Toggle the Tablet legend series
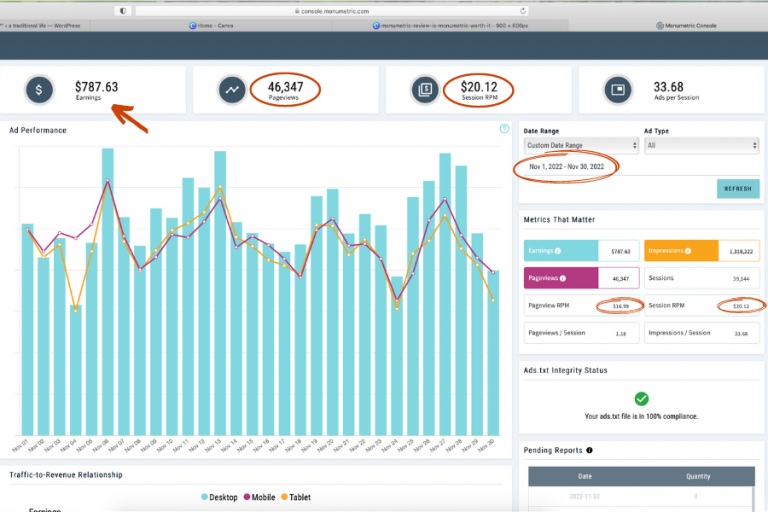This screenshot has height=512, width=768. [x=296, y=497]
